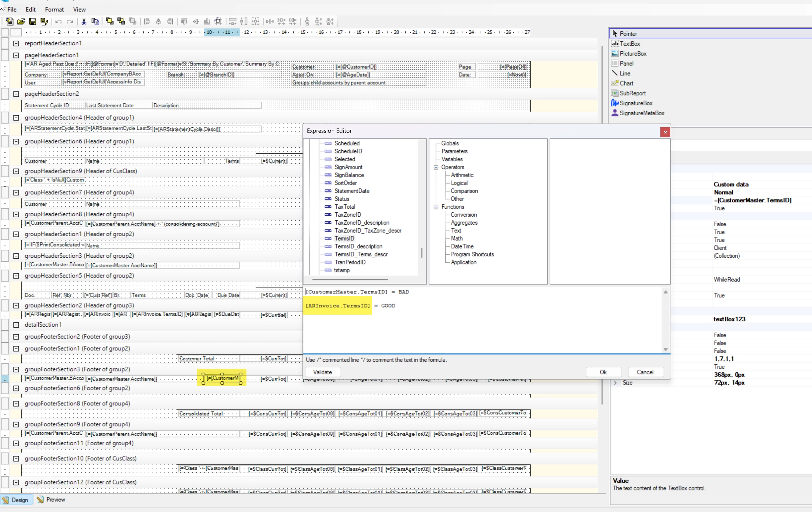
Task: Switch to the Preview tab
Action: click(x=51, y=500)
